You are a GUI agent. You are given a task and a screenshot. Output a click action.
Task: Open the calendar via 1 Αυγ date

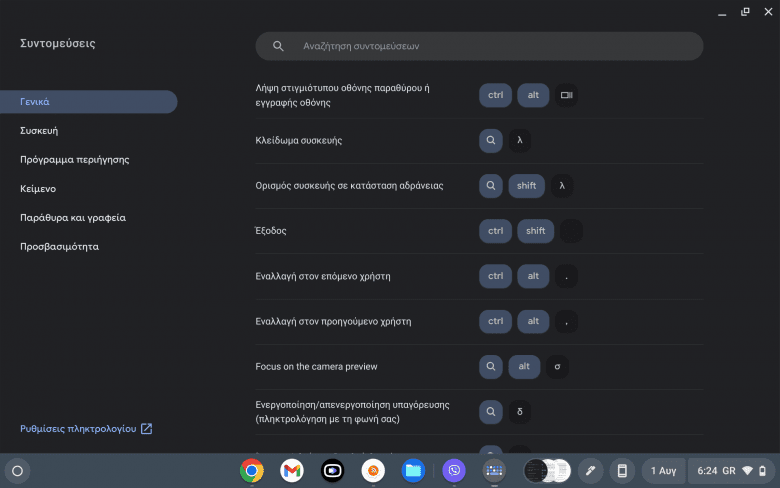point(664,471)
